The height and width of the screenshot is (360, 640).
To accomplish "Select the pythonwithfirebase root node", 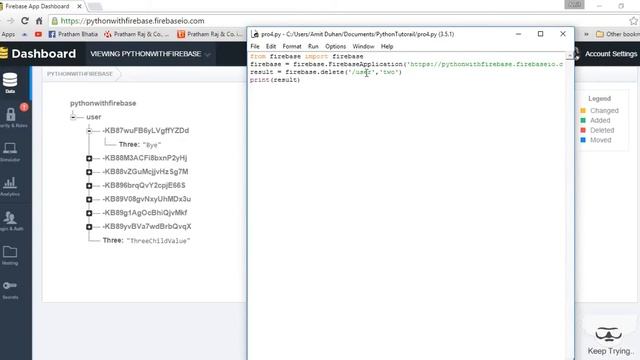I will (x=103, y=103).
